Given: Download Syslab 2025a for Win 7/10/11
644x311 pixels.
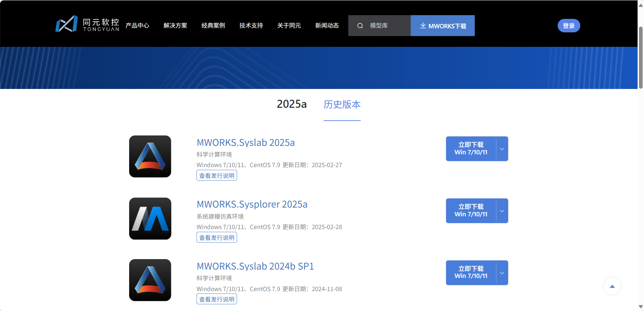Looking at the screenshot, I should click(x=471, y=149).
